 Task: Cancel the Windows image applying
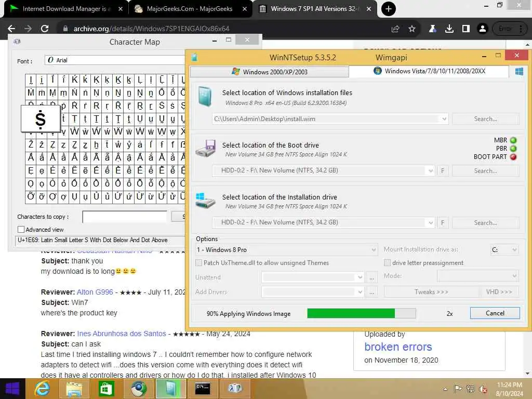495,313
